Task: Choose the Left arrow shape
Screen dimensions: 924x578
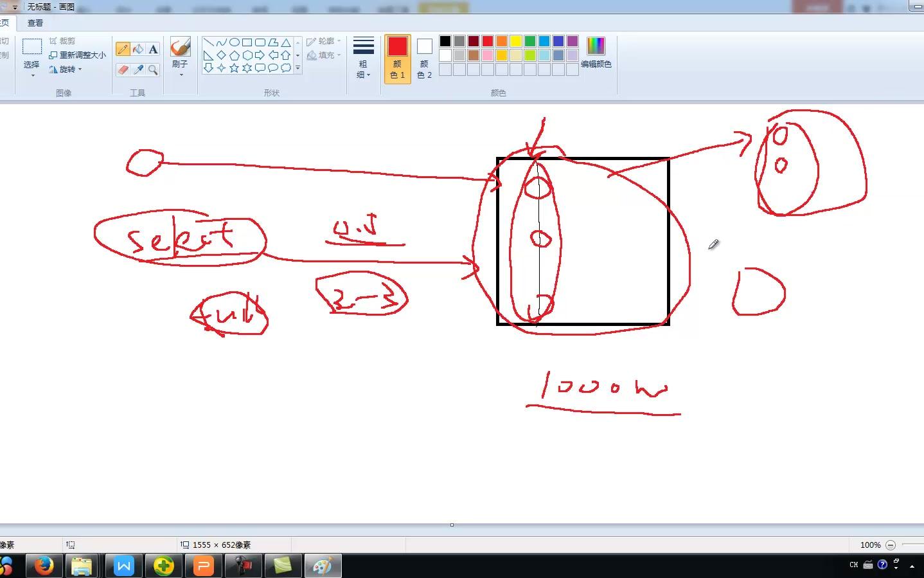Action: (x=272, y=55)
